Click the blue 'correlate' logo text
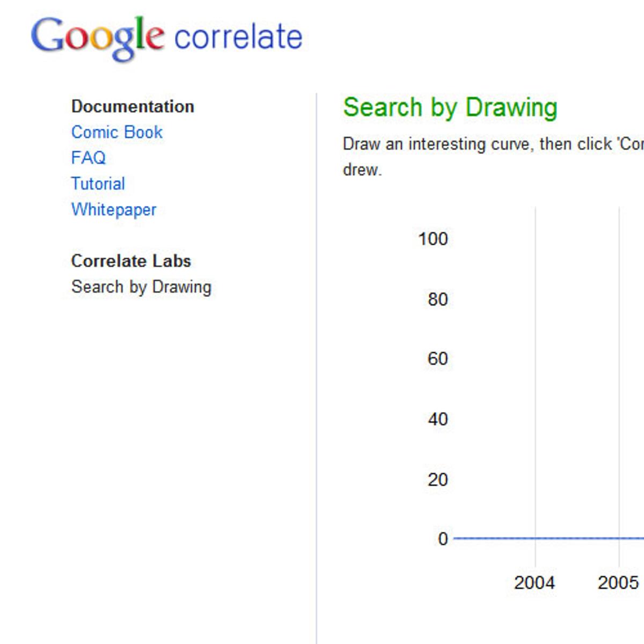644x644 pixels. [x=238, y=38]
